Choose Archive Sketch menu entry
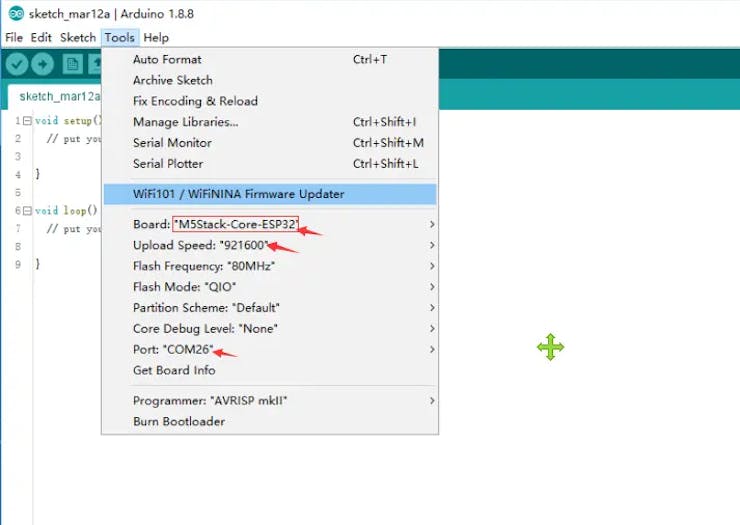Screen dimensions: 740x525 coord(270,80)
